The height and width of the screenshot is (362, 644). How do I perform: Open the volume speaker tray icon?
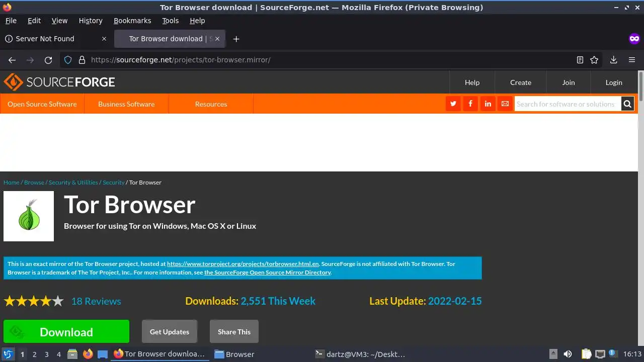[x=568, y=354]
